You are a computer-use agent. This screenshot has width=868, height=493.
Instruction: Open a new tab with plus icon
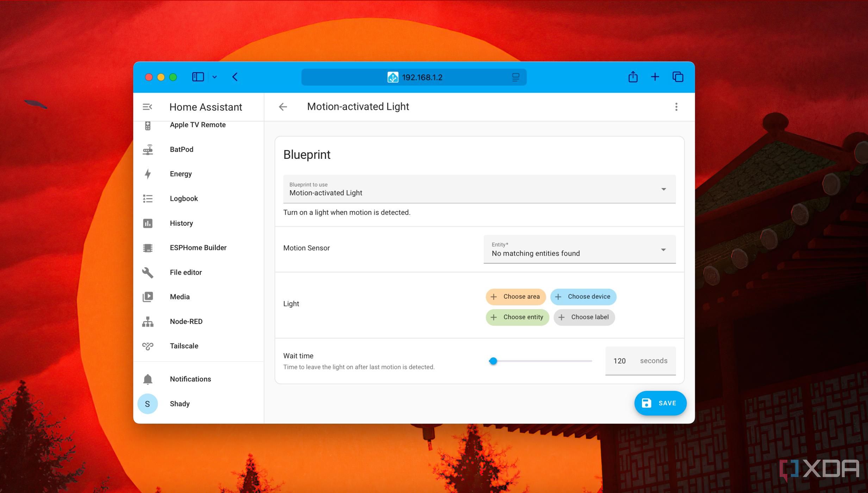coord(655,77)
